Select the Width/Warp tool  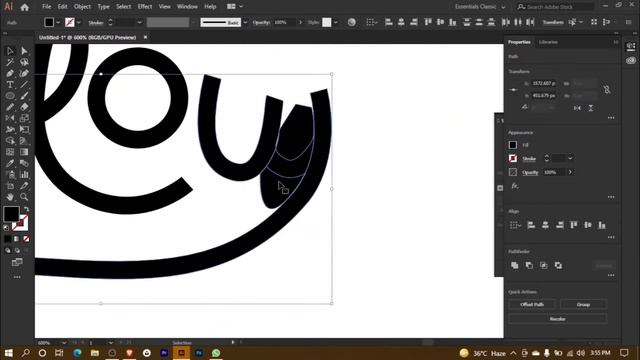tap(10, 129)
